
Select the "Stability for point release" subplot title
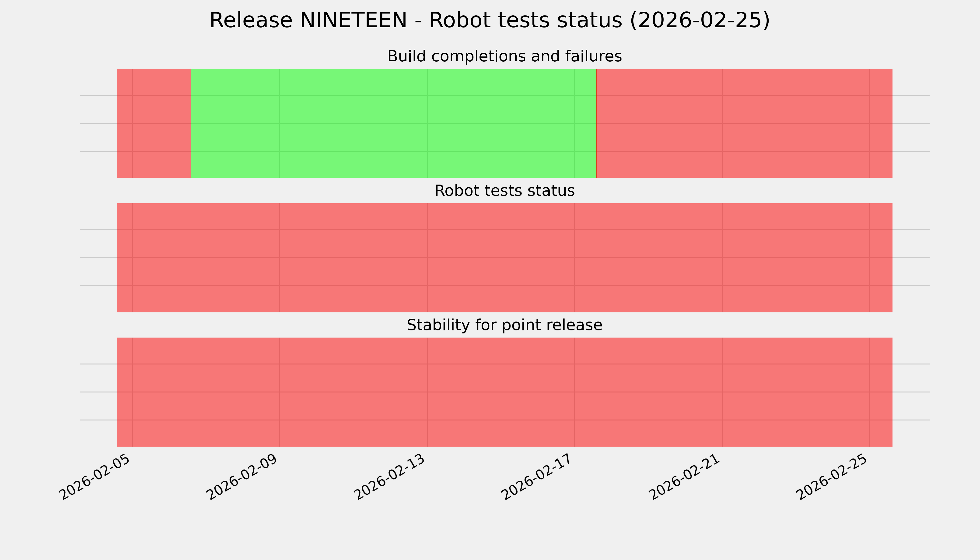(504, 325)
